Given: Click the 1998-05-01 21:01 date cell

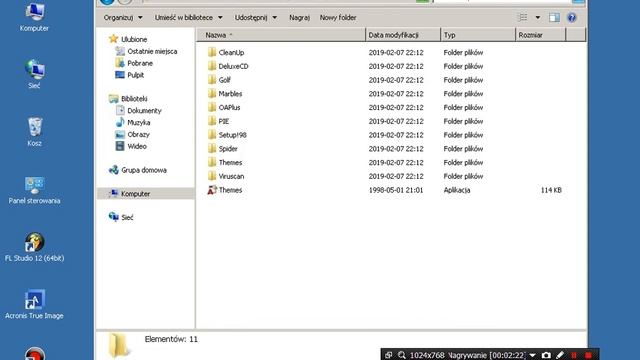Looking at the screenshot, I should tap(396, 190).
